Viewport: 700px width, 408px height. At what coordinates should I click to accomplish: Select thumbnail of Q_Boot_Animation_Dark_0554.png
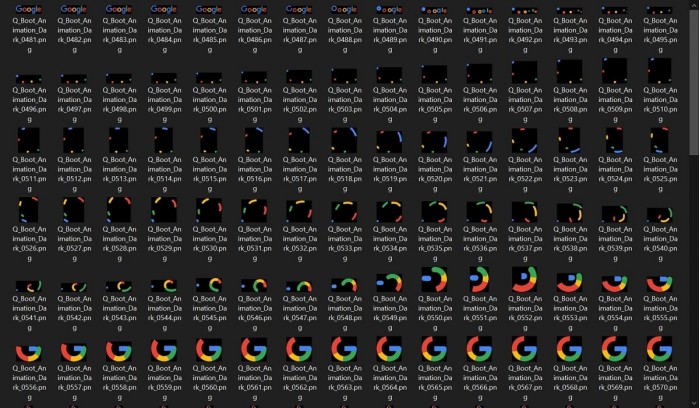tap(615, 283)
